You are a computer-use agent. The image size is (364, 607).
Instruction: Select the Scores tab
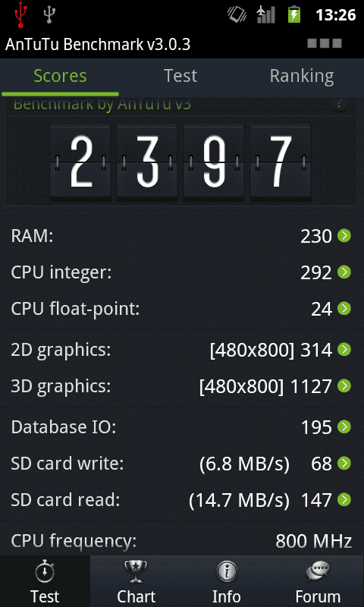point(60,76)
